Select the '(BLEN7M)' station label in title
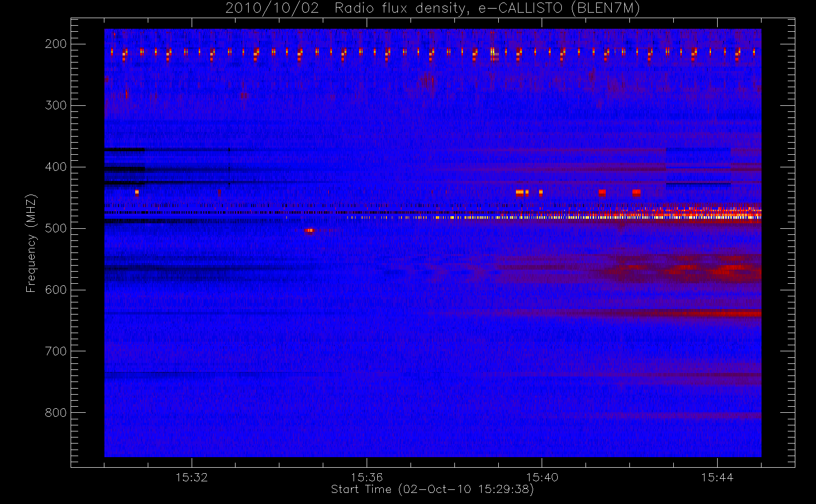 click(x=606, y=9)
